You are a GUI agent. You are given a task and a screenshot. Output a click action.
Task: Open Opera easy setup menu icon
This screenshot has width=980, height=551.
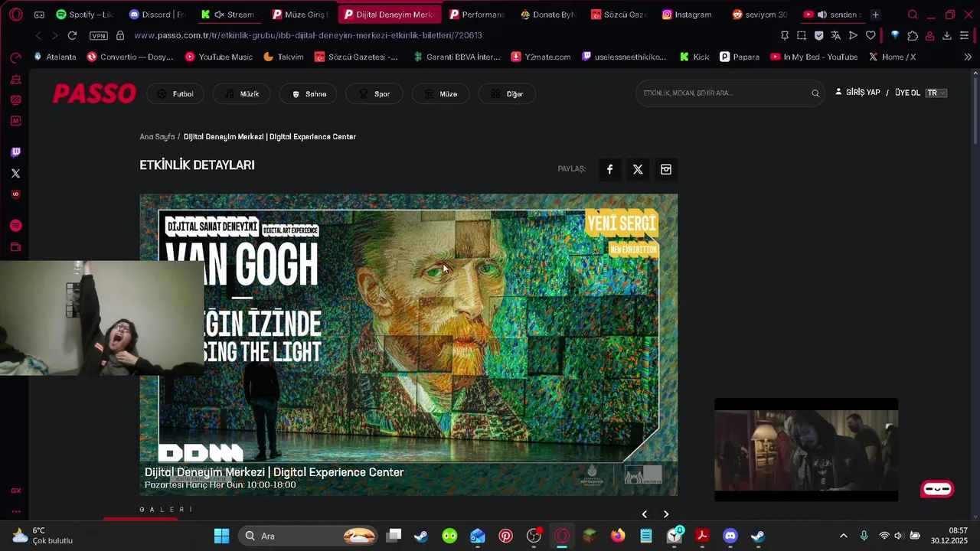[x=964, y=35]
